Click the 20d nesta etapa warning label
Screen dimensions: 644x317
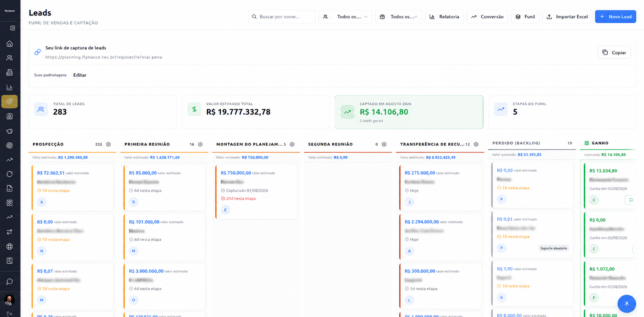pyautogui.click(x=238, y=198)
